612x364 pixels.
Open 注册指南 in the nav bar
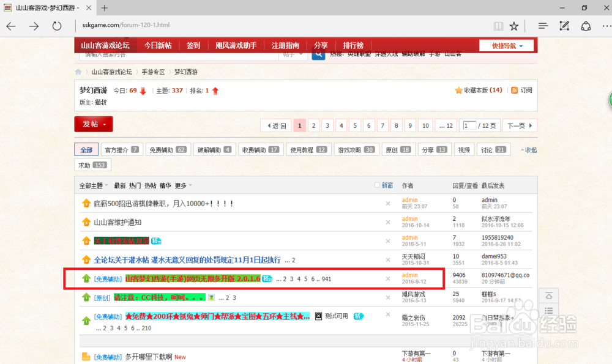pos(285,46)
